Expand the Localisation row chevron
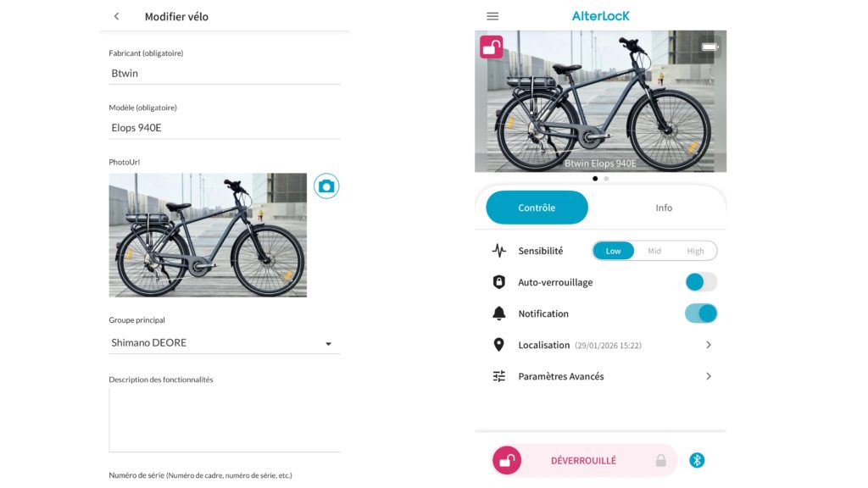 tap(709, 345)
